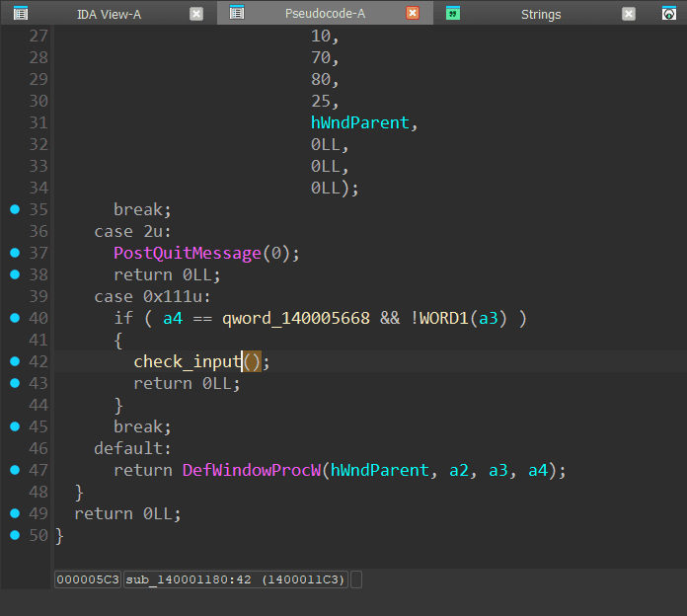Click the partially visible rightmost tab icon
687x616 pixels.
(x=668, y=14)
